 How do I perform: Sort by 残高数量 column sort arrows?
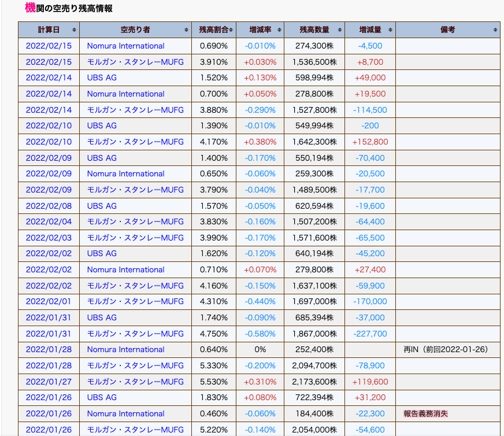[340, 30]
